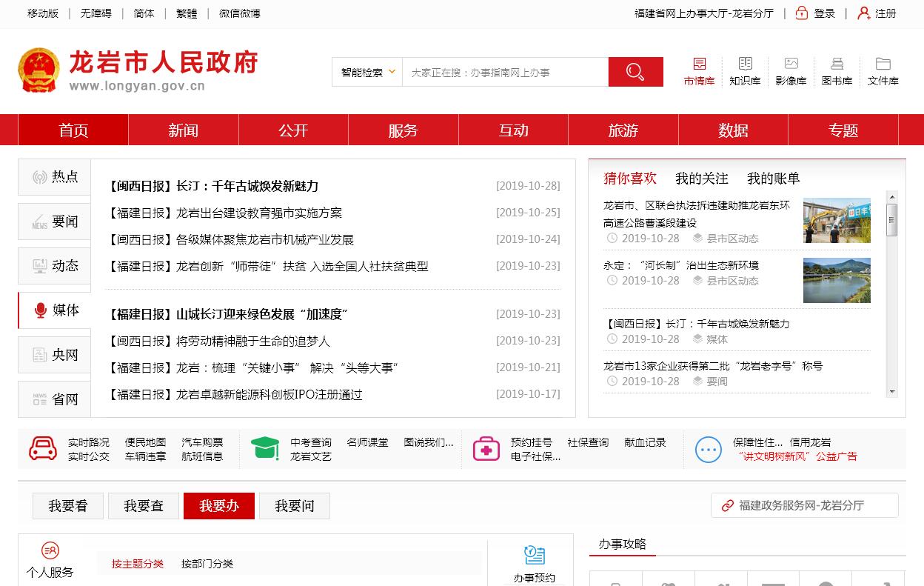The height and width of the screenshot is (586, 924).
Task: Switch to the 要闻 sidebar tab
Action: coord(55,222)
